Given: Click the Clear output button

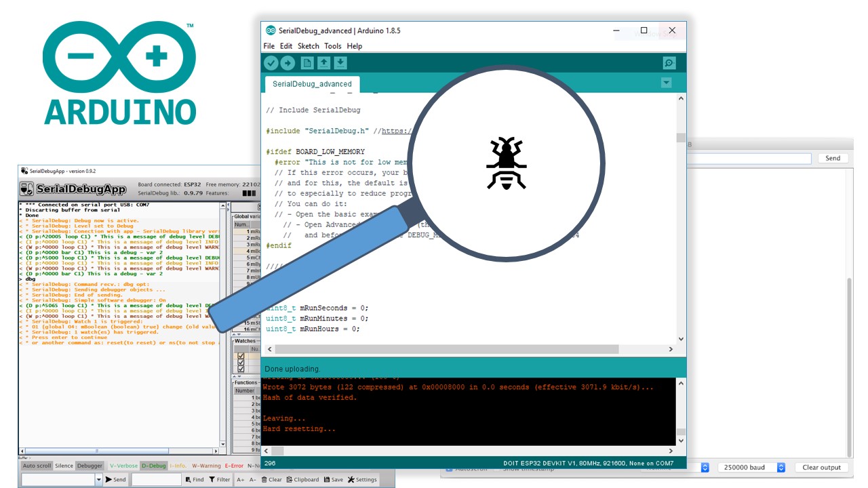Looking at the screenshot, I should click(822, 467).
